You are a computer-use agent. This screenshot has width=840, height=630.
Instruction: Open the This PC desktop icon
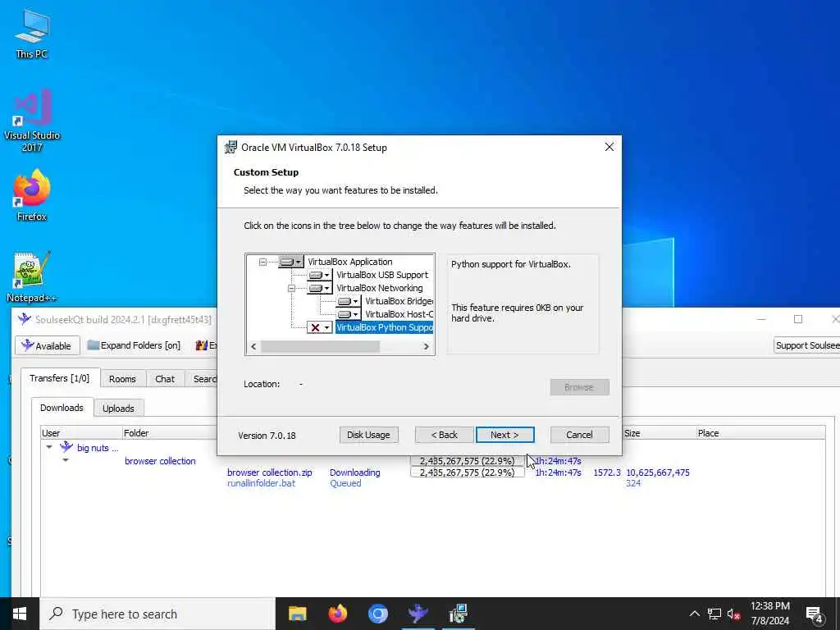32,33
